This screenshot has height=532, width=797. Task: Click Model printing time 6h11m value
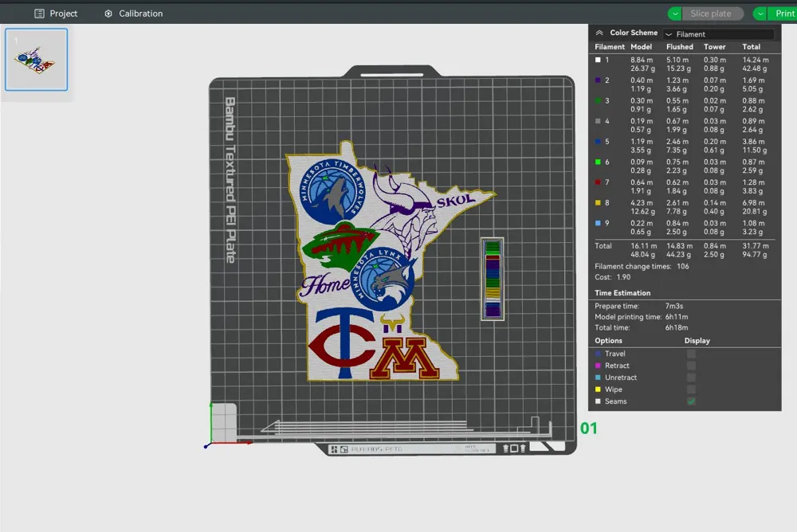pos(677,317)
